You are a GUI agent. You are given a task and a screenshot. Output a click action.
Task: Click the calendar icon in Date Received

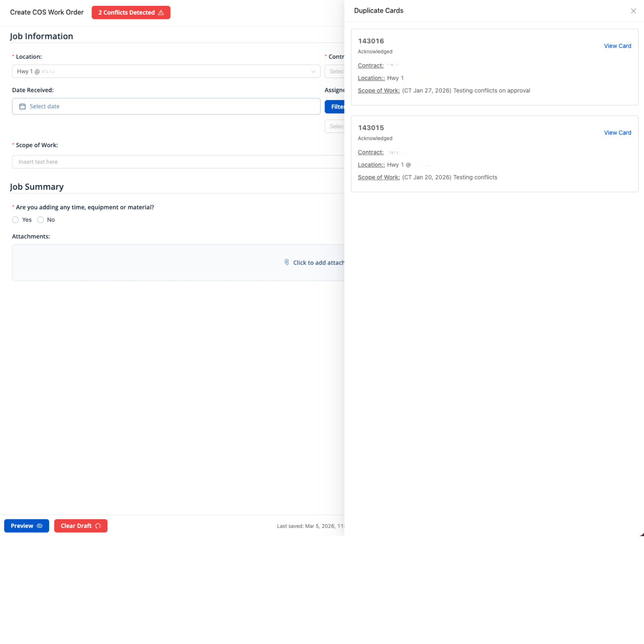pos(22,106)
